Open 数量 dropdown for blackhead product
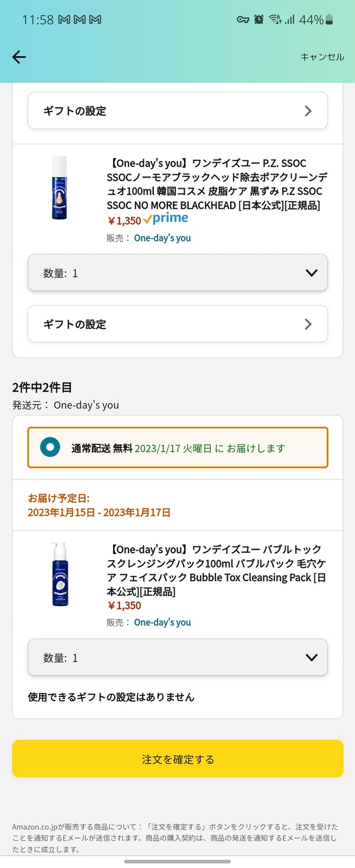The width and height of the screenshot is (355, 868). [177, 273]
